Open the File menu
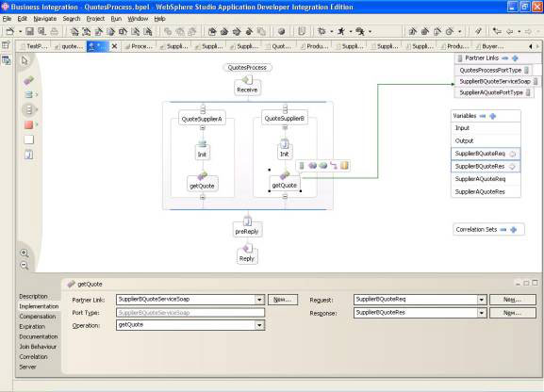 coord(7,19)
